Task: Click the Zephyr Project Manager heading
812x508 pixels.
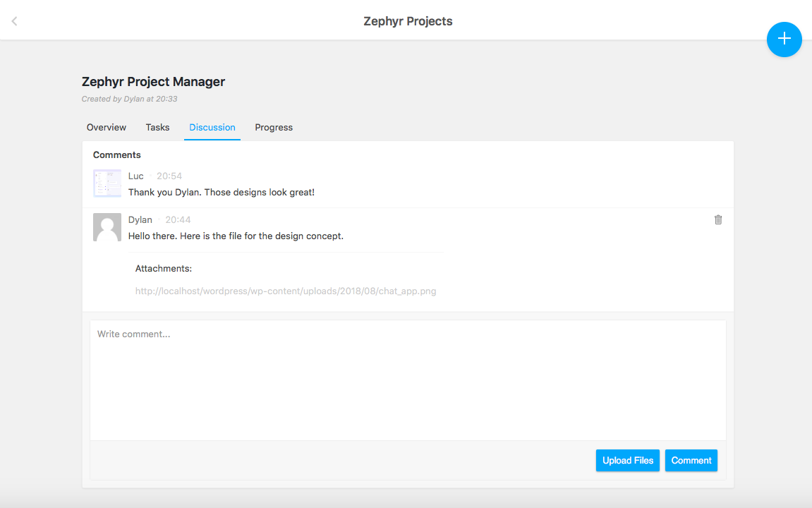Action: [153, 82]
